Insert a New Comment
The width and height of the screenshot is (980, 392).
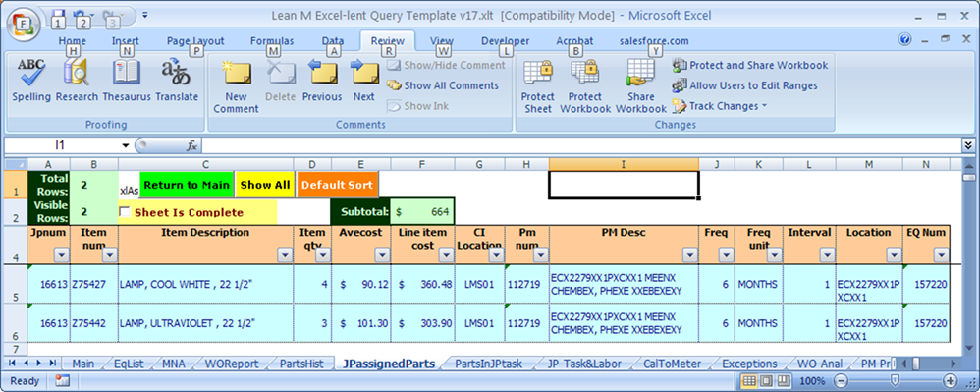236,86
